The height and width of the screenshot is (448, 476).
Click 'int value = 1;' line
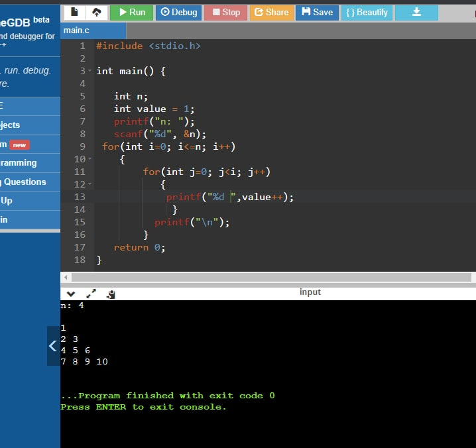click(154, 109)
